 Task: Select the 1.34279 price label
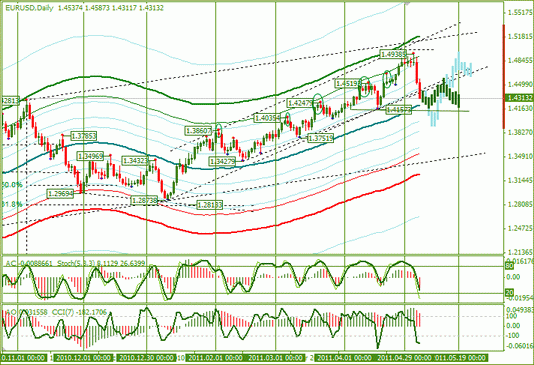(x=222, y=161)
